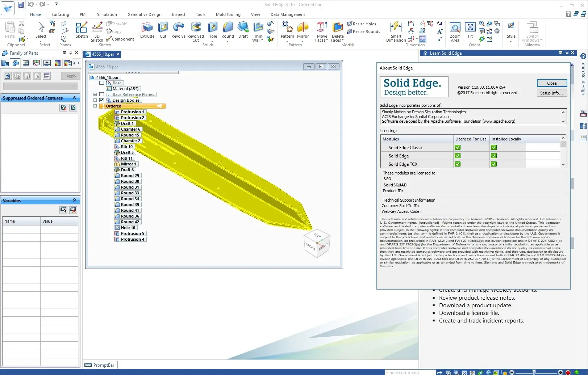Apply the Round tool from the ribbon
Image resolution: width=588 pixels, height=375 pixels.
[x=228, y=30]
